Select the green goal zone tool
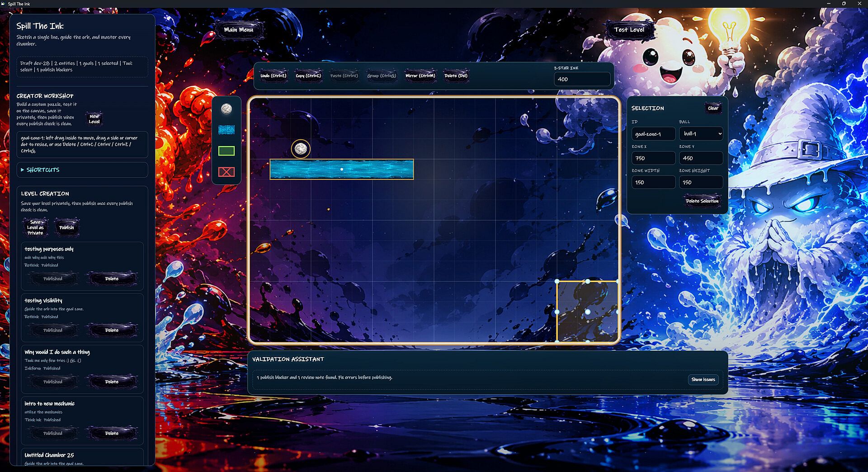 point(226,151)
